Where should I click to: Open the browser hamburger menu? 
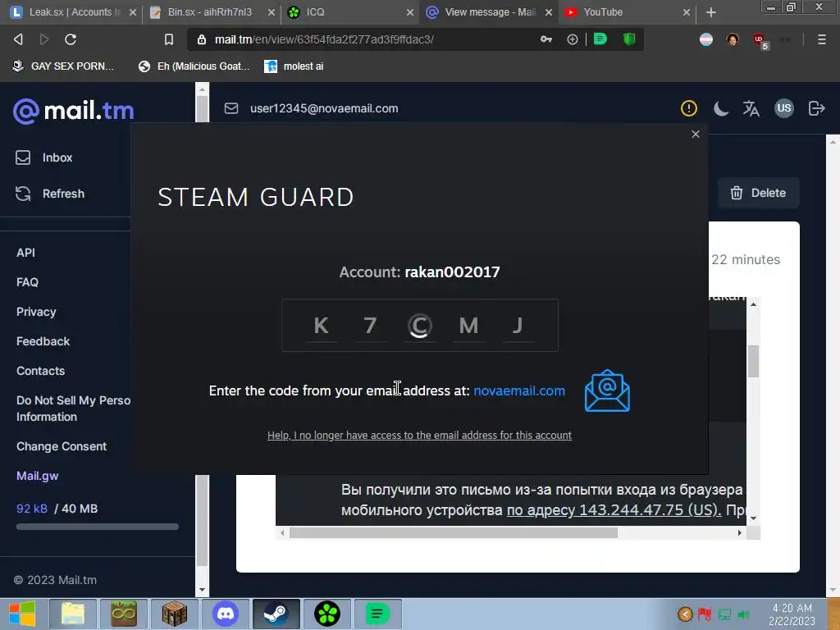[821, 39]
